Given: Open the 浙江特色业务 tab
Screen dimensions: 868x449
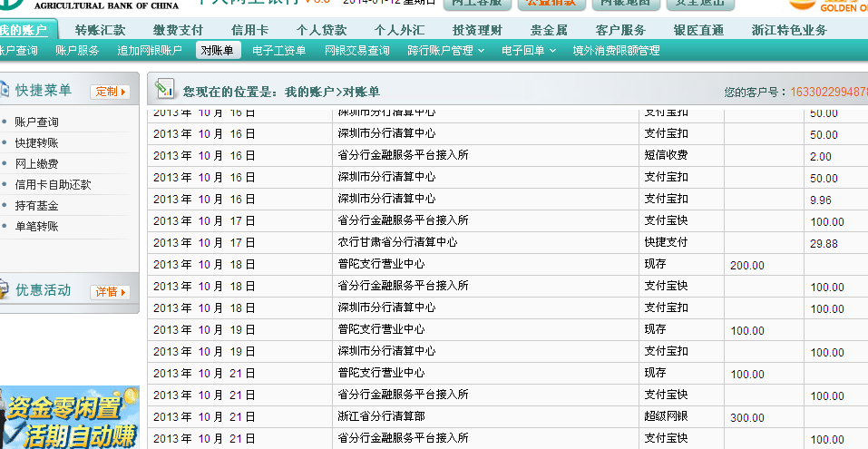Looking at the screenshot, I should tap(789, 30).
